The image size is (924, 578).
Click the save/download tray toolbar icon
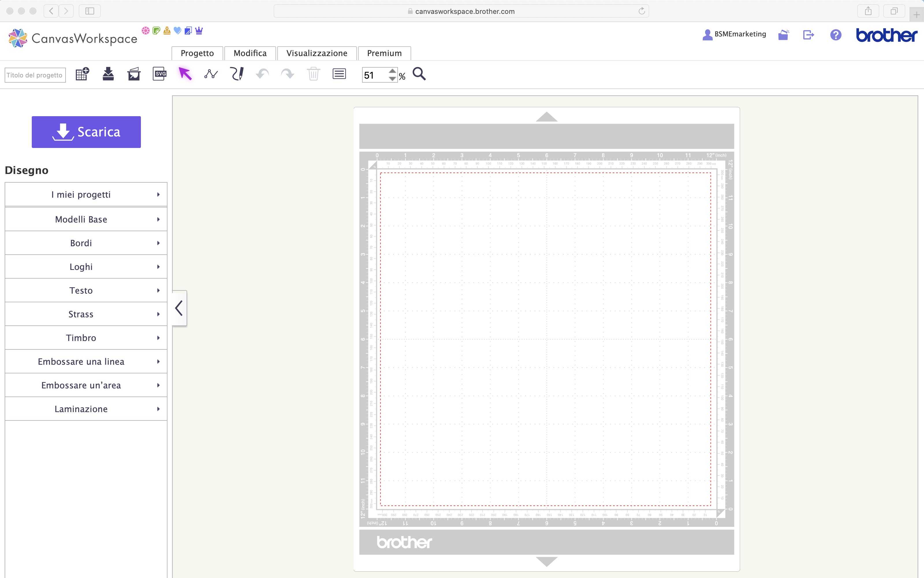pos(109,74)
